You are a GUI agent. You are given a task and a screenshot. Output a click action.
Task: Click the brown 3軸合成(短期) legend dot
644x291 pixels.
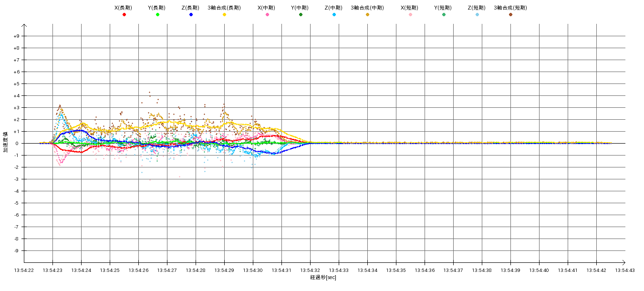click(x=510, y=15)
